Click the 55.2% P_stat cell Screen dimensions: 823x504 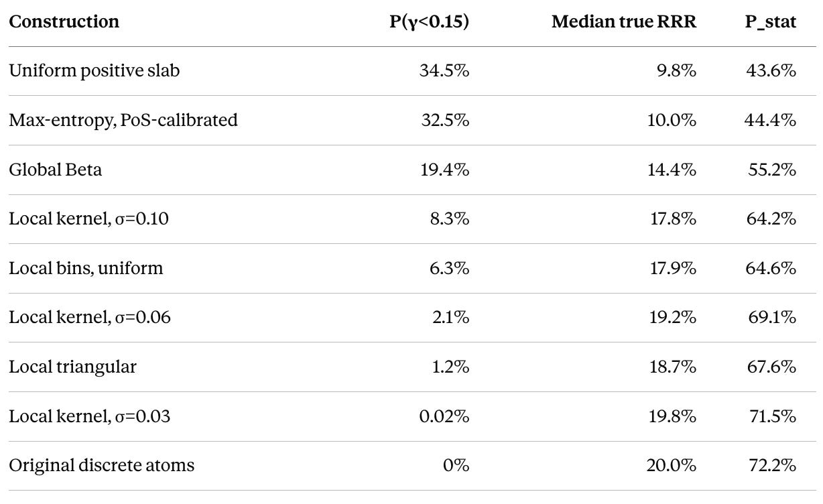pyautogui.click(x=772, y=170)
